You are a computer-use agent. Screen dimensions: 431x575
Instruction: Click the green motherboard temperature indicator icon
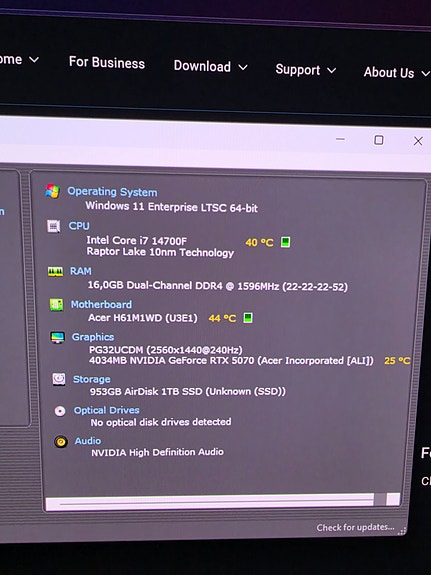(x=248, y=318)
